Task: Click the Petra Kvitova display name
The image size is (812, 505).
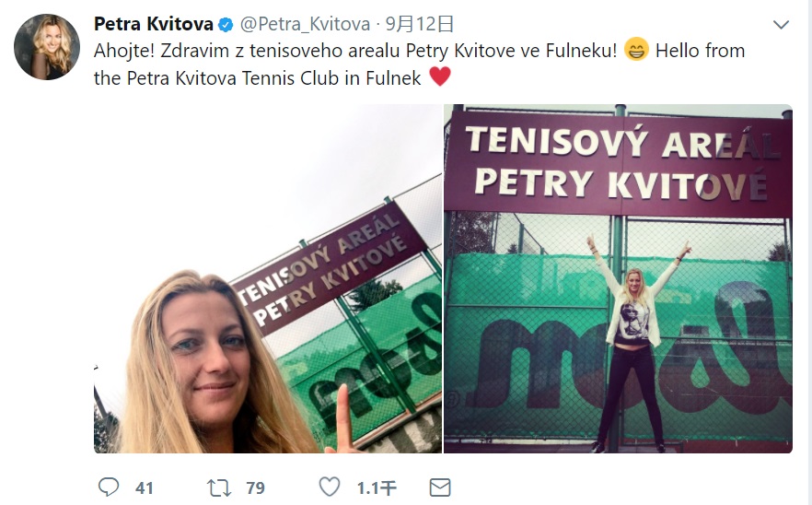Action: tap(153, 24)
